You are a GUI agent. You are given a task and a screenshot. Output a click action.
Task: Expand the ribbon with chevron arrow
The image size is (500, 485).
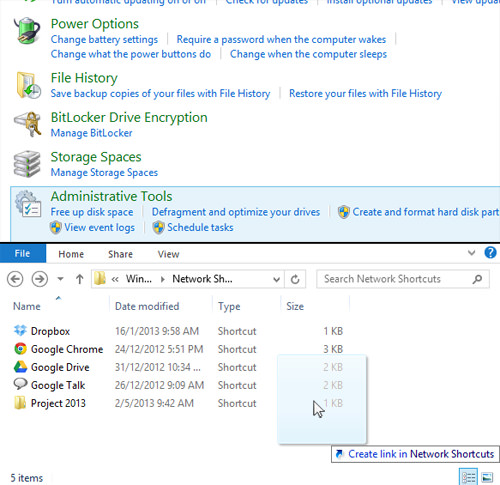(471, 253)
